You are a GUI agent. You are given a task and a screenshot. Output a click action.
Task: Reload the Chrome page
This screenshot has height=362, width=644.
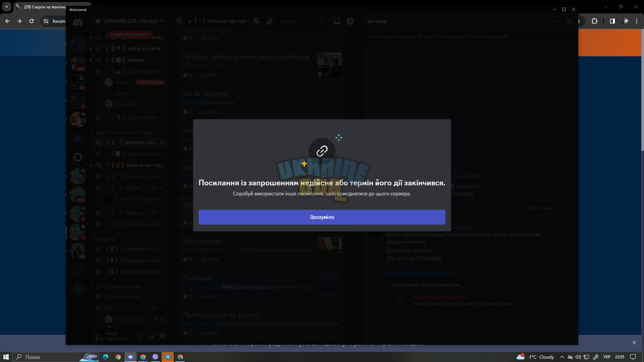[x=32, y=21]
